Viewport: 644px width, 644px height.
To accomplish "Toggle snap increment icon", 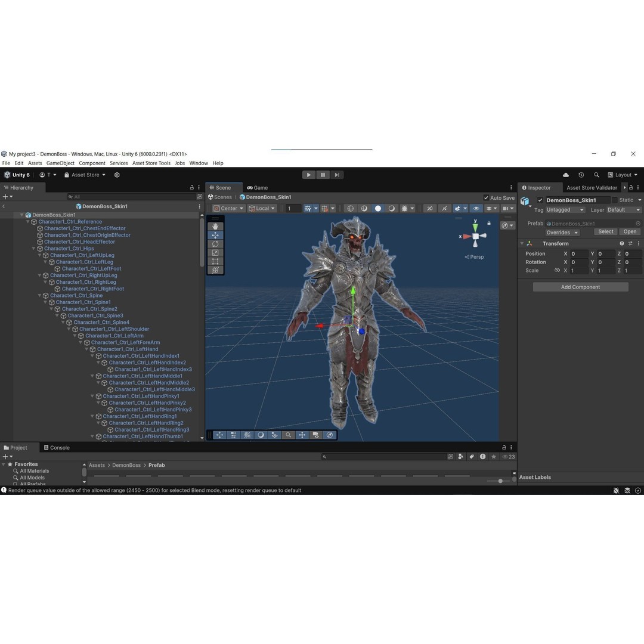I will 324,209.
